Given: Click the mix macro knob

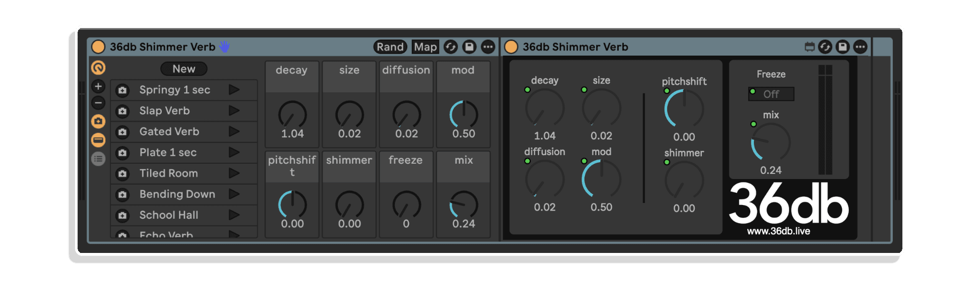Looking at the screenshot, I should tap(464, 205).
